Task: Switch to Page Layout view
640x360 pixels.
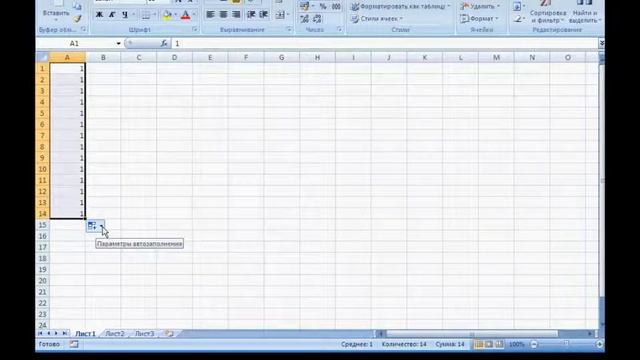Action: (x=489, y=344)
